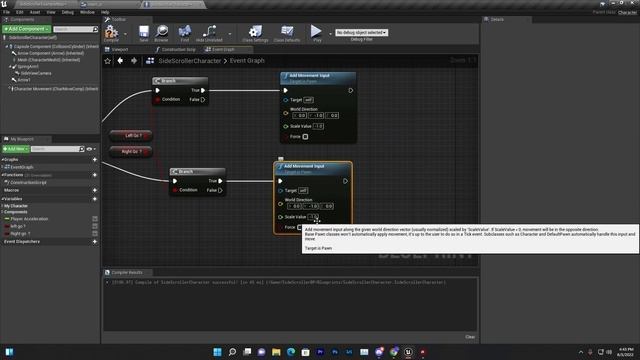Click the upper Branch node Condition pin

[x=158, y=100]
